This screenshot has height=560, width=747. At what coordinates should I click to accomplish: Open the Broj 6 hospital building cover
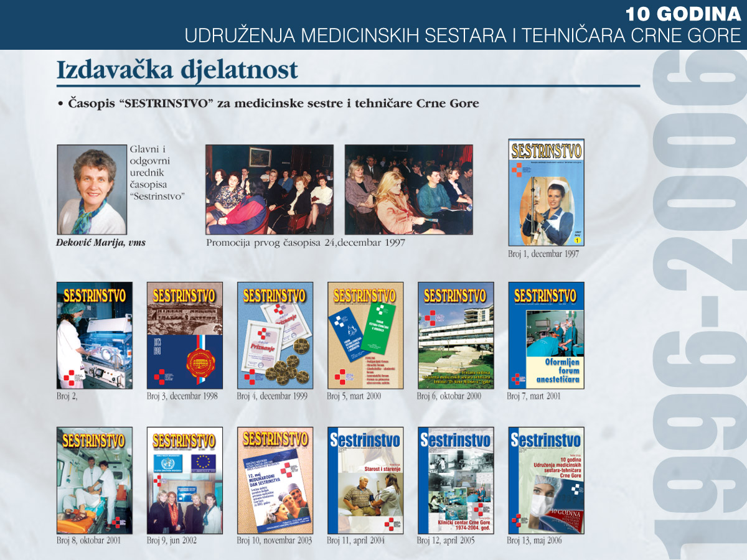click(456, 335)
